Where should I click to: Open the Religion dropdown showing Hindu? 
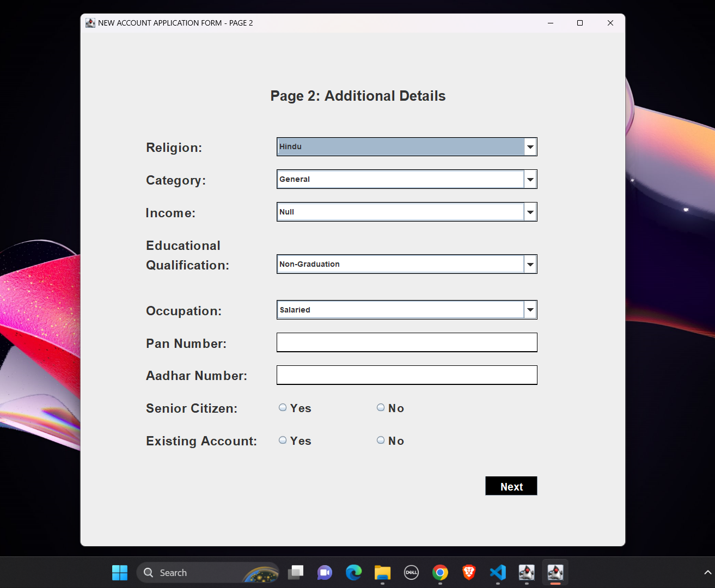pos(407,146)
